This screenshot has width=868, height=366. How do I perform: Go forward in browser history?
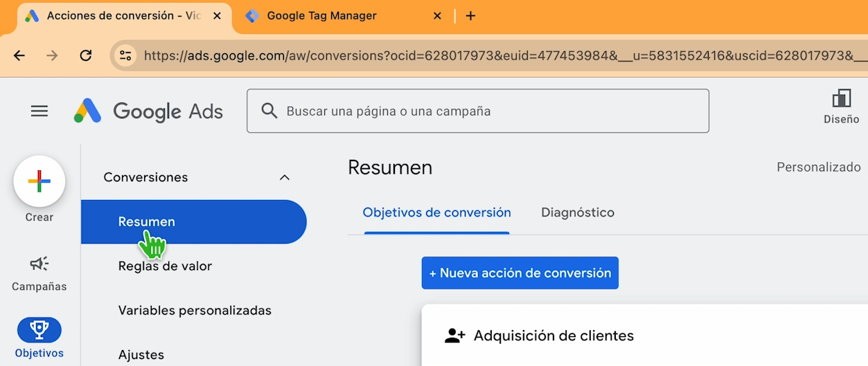coord(52,55)
